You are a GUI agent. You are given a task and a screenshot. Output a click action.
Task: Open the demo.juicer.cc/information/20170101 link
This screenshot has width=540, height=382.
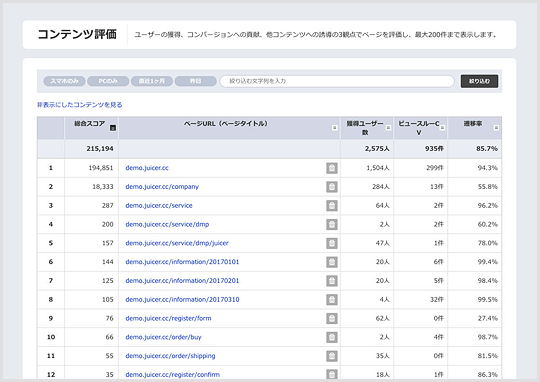click(182, 262)
